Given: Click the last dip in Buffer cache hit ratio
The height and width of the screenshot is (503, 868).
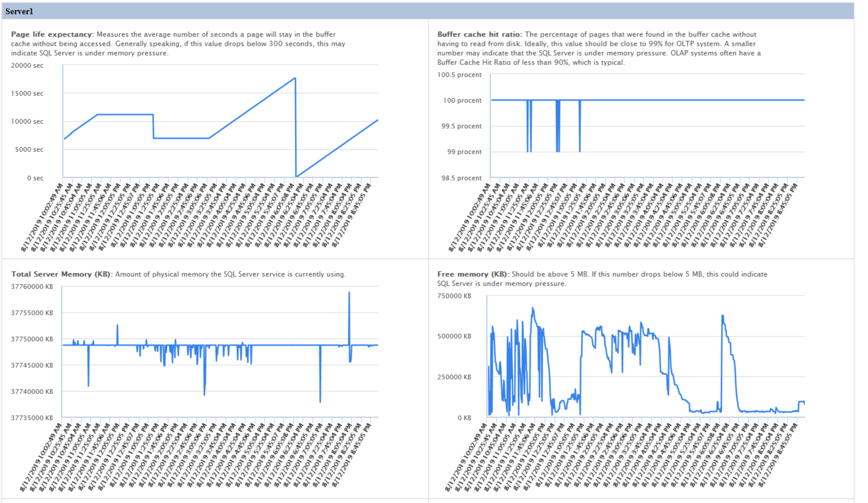Looking at the screenshot, I should tap(579, 151).
